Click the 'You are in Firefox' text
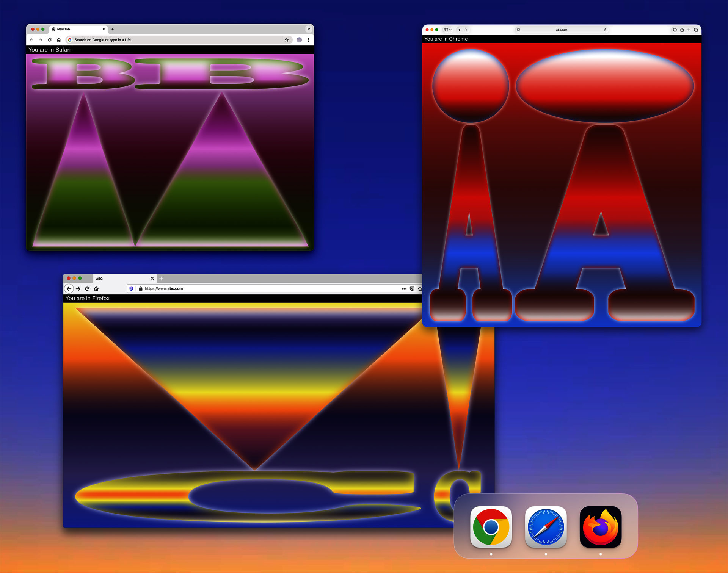Image resolution: width=728 pixels, height=573 pixels. click(88, 299)
